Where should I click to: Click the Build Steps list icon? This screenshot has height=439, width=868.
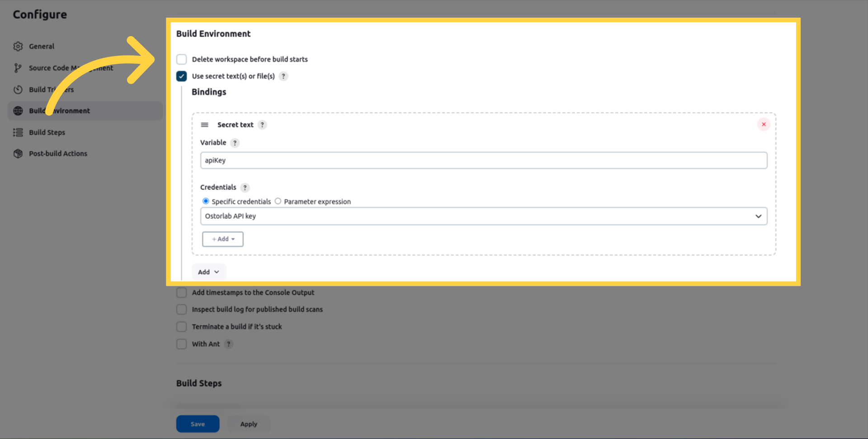(18, 132)
